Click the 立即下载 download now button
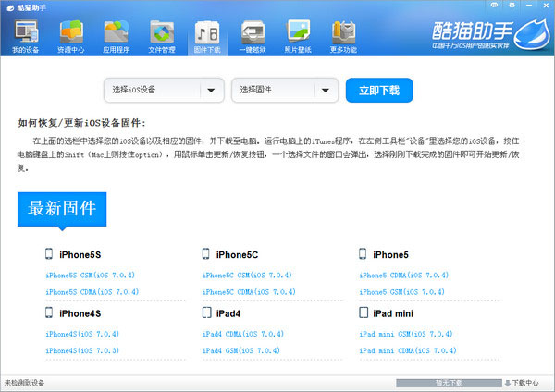Viewport: 555px width, 392px height. [x=379, y=91]
